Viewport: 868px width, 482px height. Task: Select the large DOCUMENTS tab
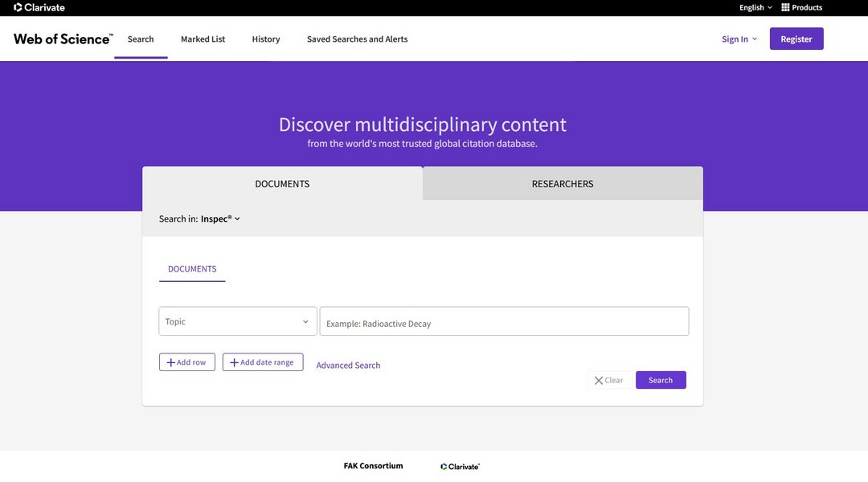point(282,183)
